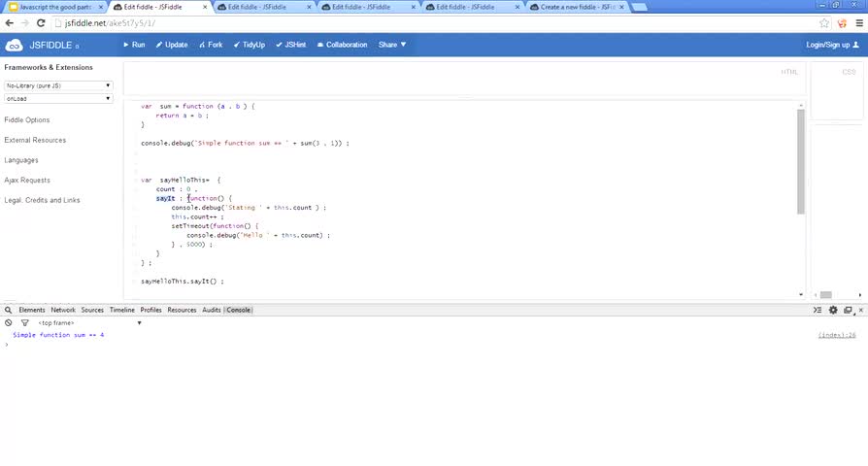868x466 pixels.
Task: Open DevTools settings gear
Action: (833, 310)
